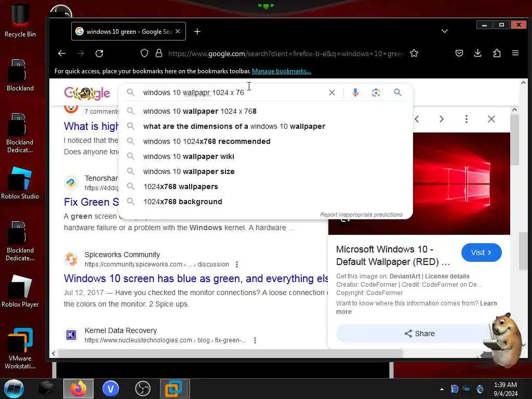Show site security via the padlock icon
Screen dimensions: 532x399
(x=159, y=54)
